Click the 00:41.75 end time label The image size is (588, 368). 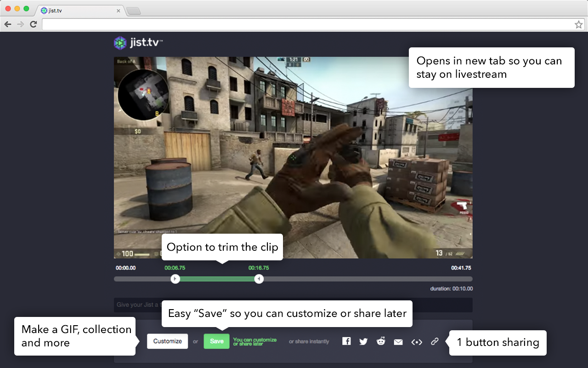click(x=461, y=268)
